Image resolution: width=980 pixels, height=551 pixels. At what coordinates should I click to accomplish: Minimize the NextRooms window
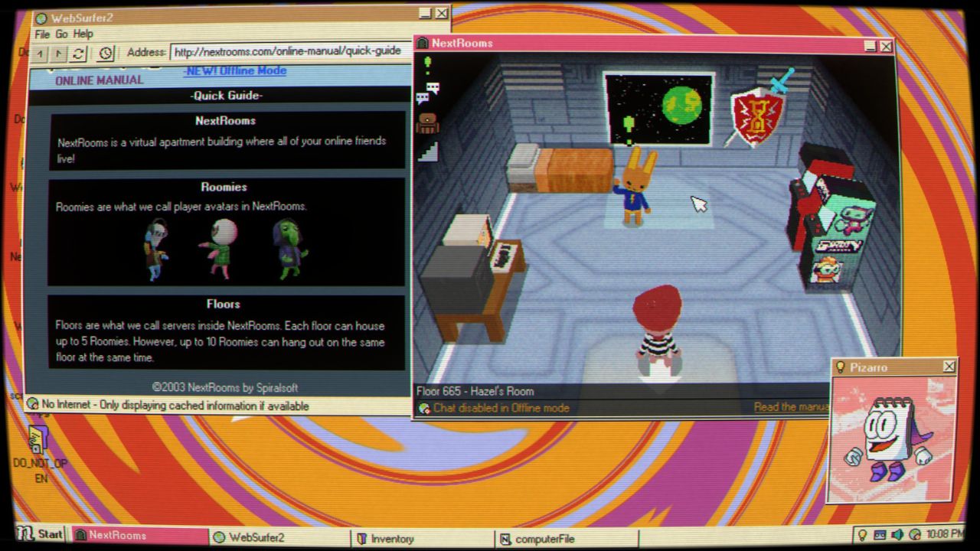871,46
